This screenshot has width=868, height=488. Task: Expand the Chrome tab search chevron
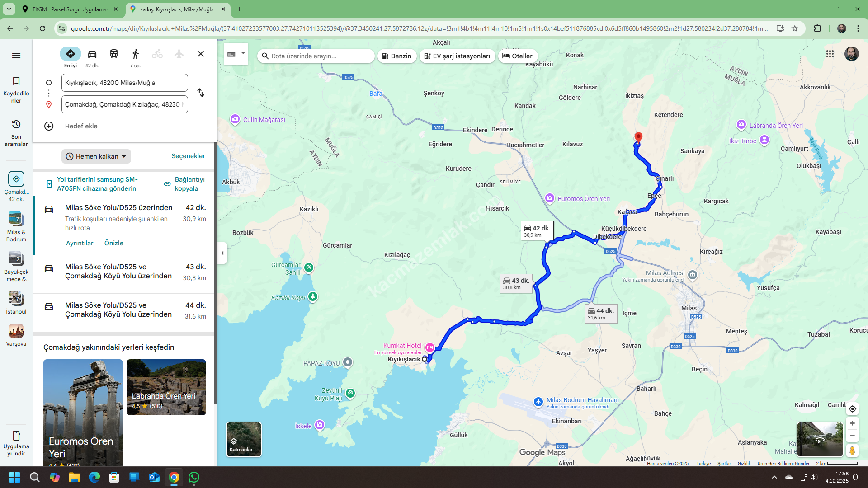(x=9, y=9)
